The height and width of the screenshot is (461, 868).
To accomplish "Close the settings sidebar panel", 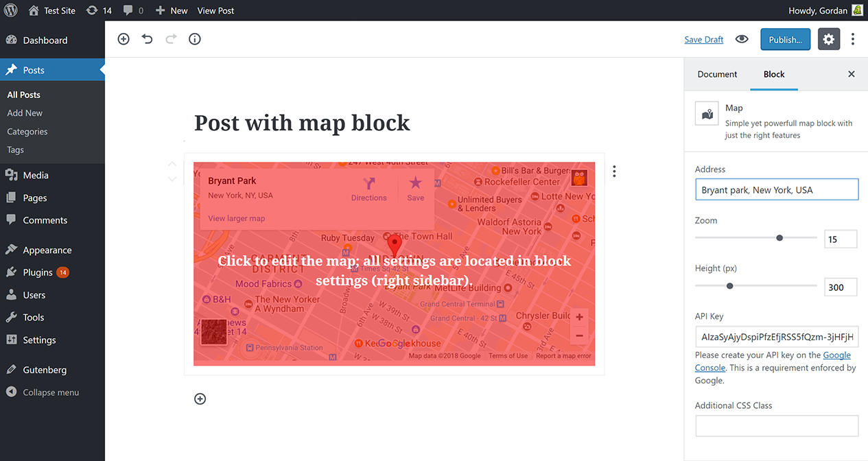I will pos(852,74).
